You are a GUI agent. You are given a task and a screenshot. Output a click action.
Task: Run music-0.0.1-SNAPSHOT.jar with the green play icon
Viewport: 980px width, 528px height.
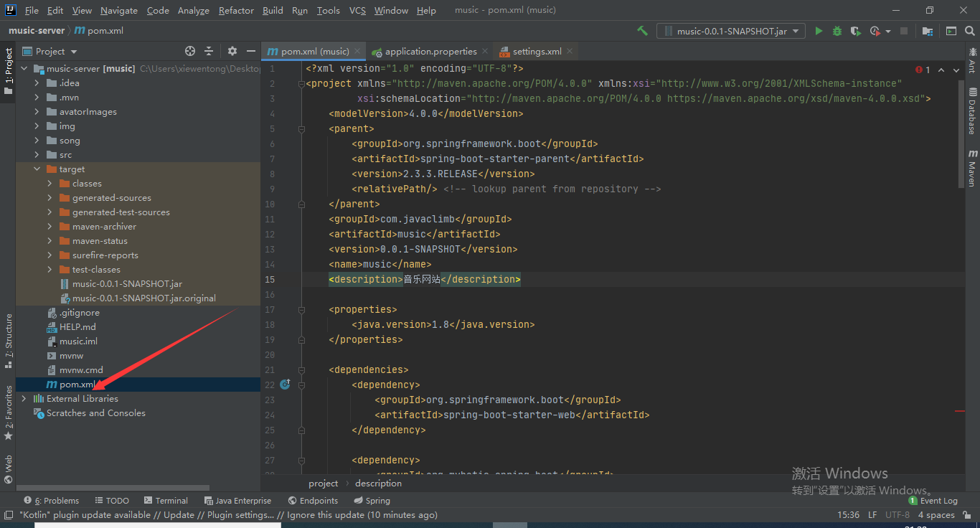point(819,31)
